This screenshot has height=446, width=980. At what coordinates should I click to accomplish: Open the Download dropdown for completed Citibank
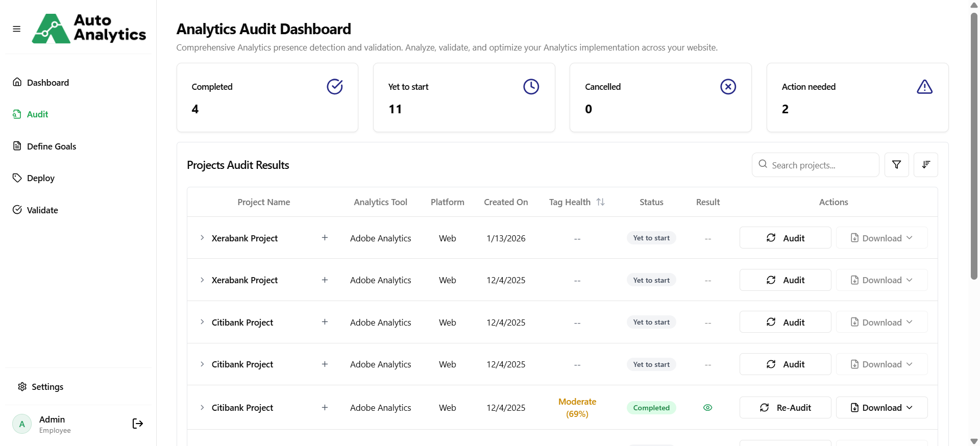coord(881,408)
